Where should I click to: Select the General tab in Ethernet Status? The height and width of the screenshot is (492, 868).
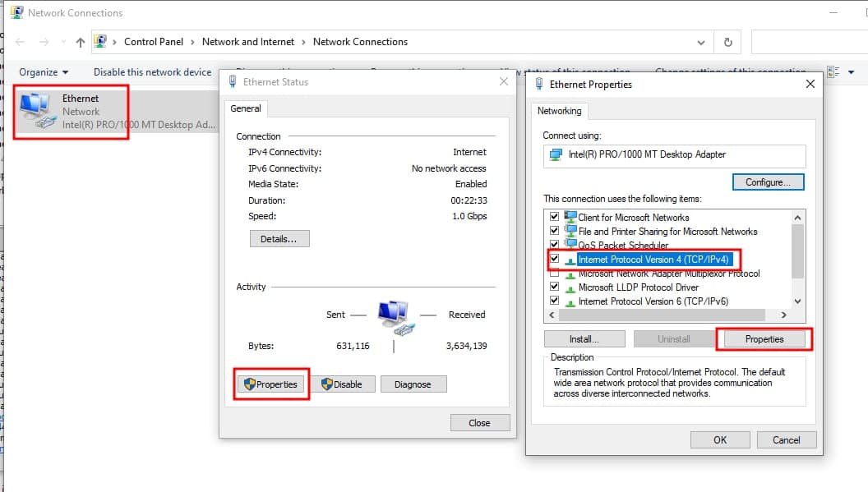(x=245, y=108)
